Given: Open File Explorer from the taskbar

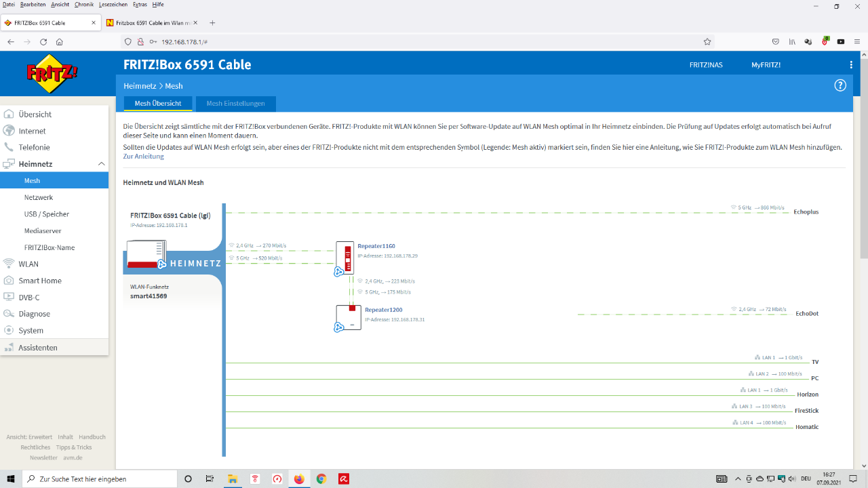Looking at the screenshot, I should [x=232, y=479].
